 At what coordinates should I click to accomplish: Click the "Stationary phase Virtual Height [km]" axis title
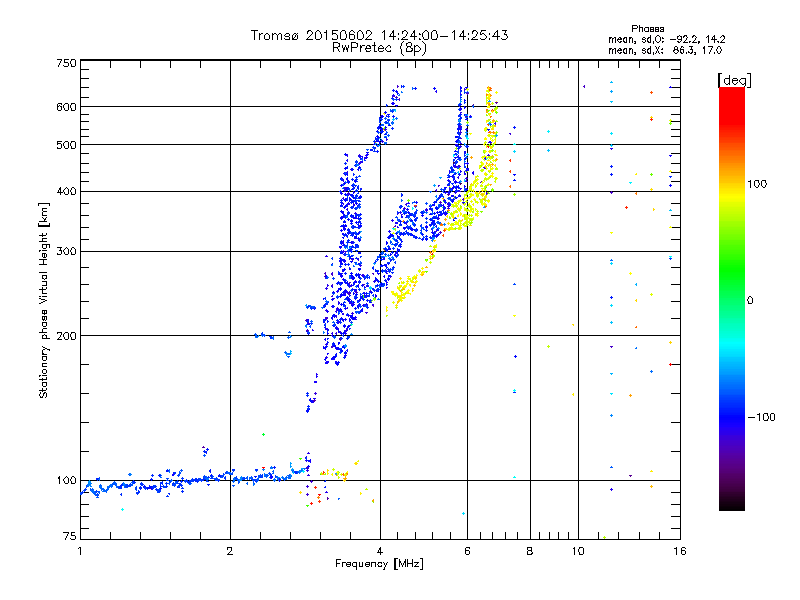point(44,300)
